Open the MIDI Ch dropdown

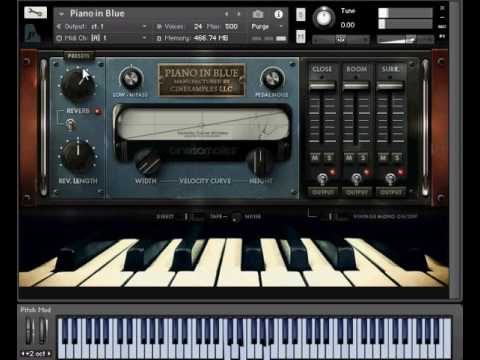click(144, 38)
